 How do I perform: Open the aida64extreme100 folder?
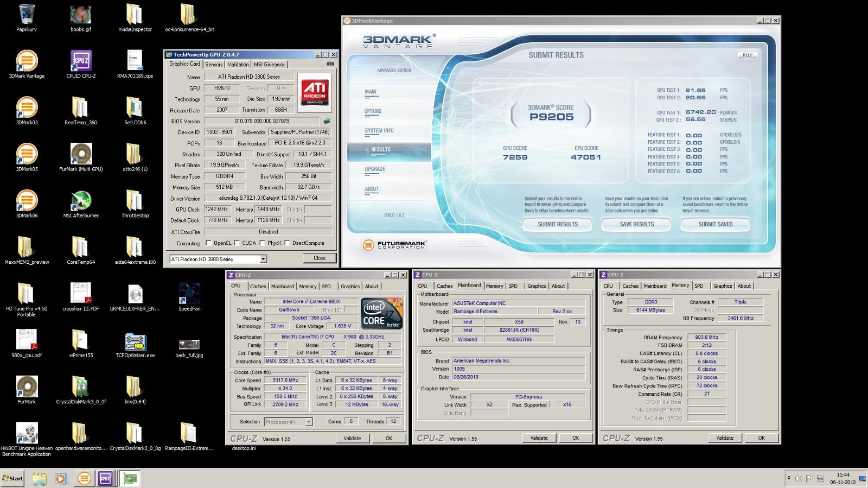coord(135,250)
